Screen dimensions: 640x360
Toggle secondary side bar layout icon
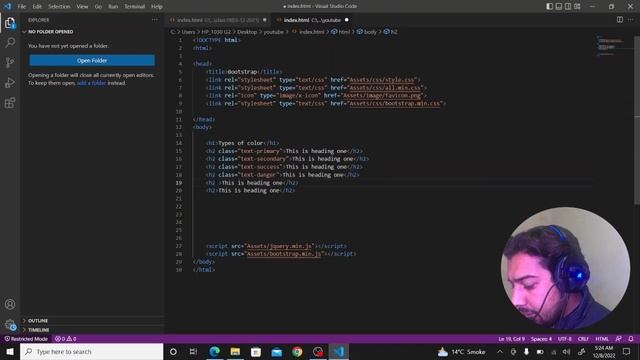(568, 6)
